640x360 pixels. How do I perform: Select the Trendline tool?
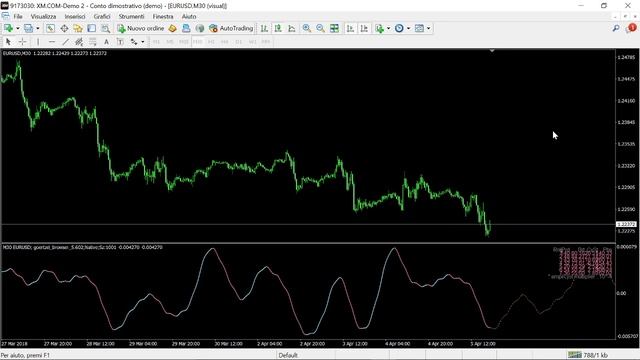(x=65, y=42)
